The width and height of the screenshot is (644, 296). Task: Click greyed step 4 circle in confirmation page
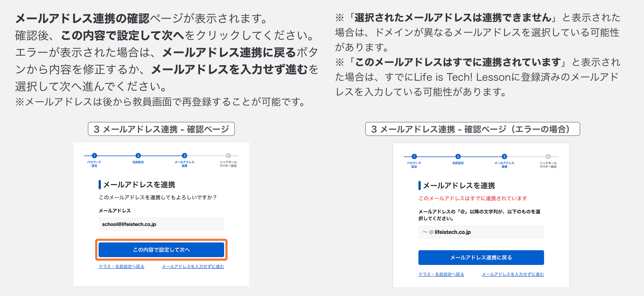[228, 155]
